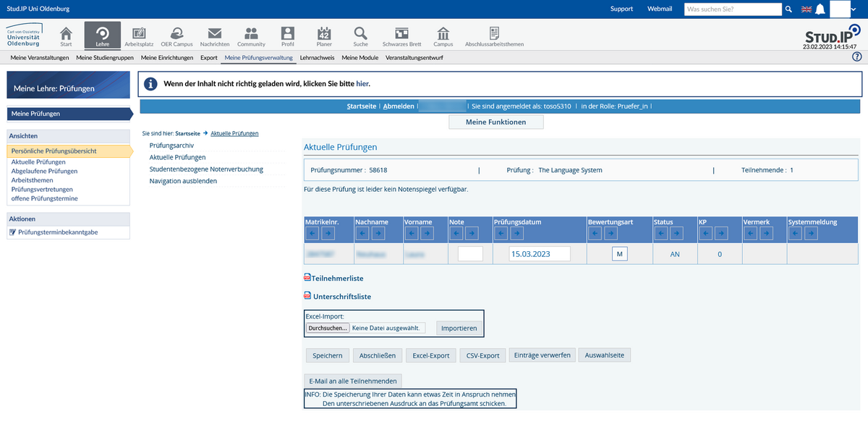Select Arbeitsthemen in sidebar
This screenshot has width=868, height=435.
32,180
